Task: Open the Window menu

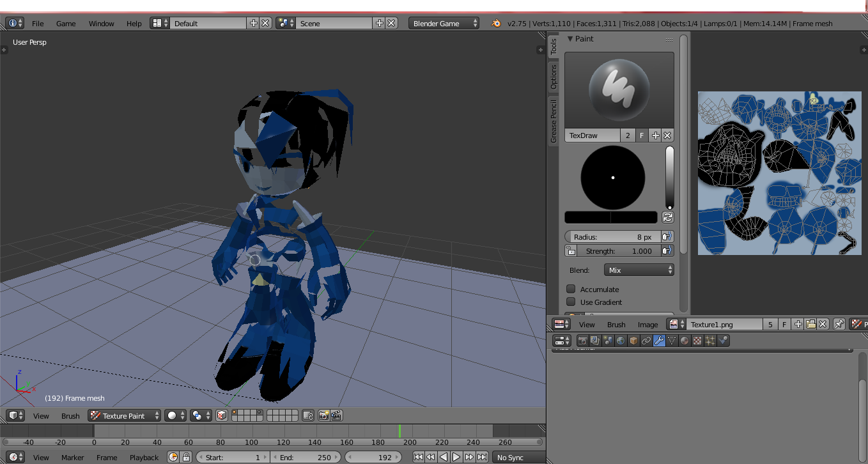Action: tap(101, 23)
